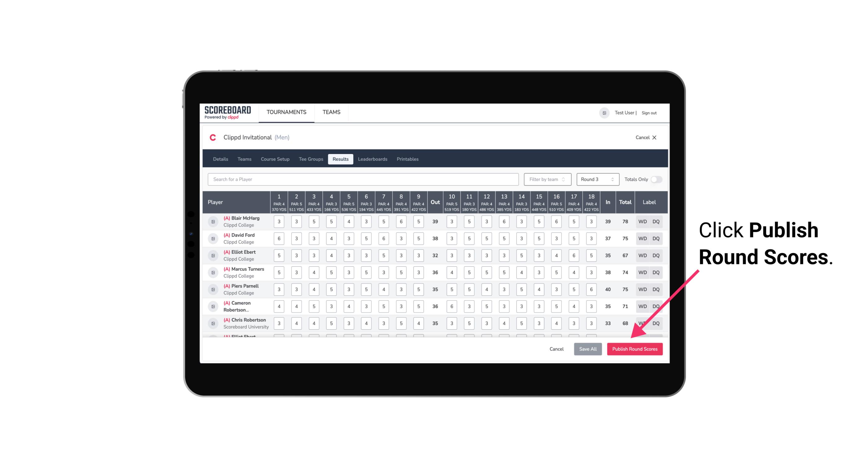Select Round 3 from round dropdown
868x467 pixels.
pos(597,179)
